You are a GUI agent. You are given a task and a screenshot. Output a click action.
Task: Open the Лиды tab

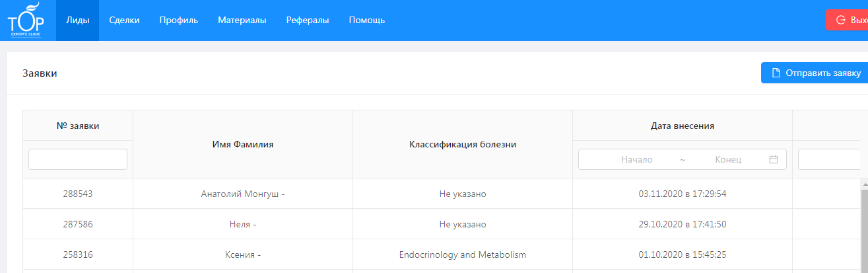(x=78, y=20)
